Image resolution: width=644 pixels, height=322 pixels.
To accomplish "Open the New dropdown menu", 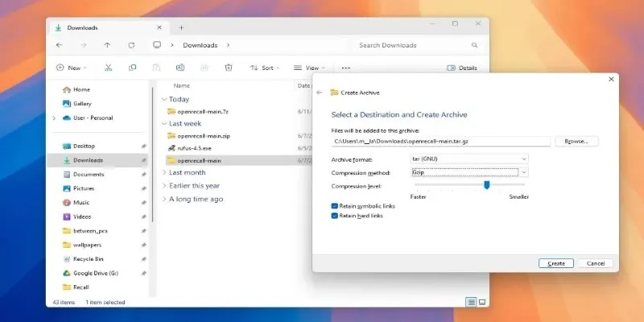I will point(72,68).
